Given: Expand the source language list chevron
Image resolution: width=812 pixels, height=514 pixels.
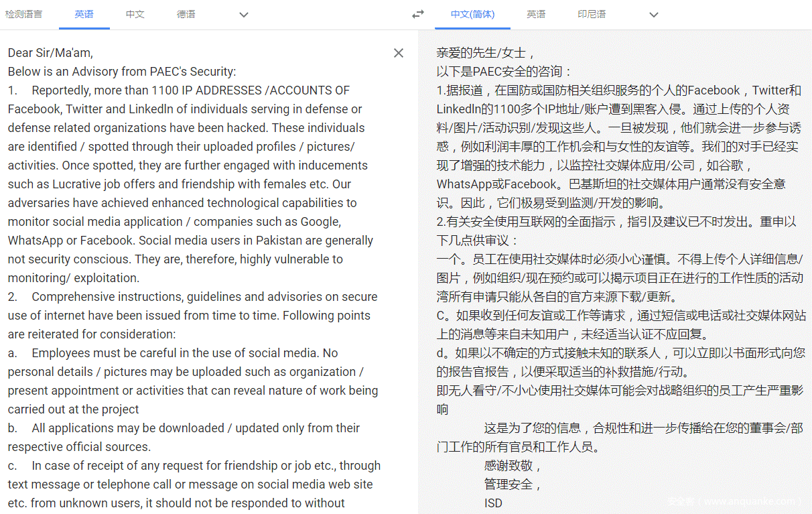Looking at the screenshot, I should (244, 15).
